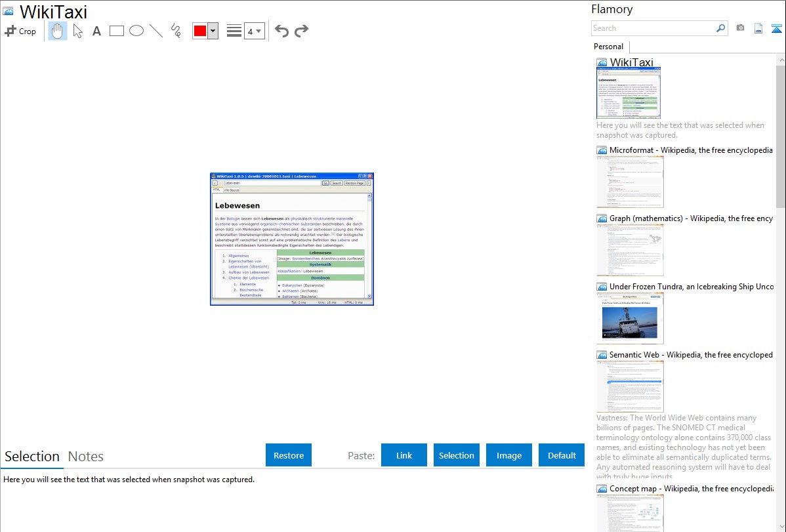The image size is (786, 532).
Task: Click the icon beside WikiTaxi sidebar entry
Action: coord(602,63)
